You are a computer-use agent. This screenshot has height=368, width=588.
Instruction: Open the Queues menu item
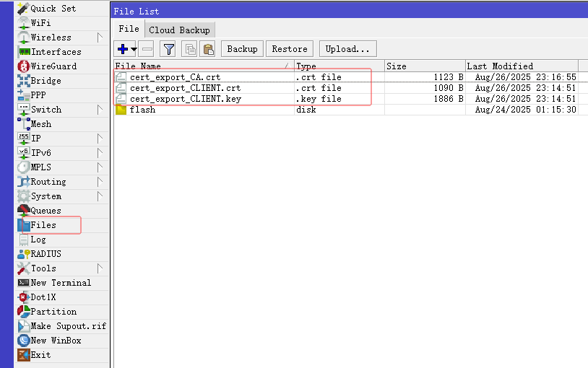(x=46, y=211)
